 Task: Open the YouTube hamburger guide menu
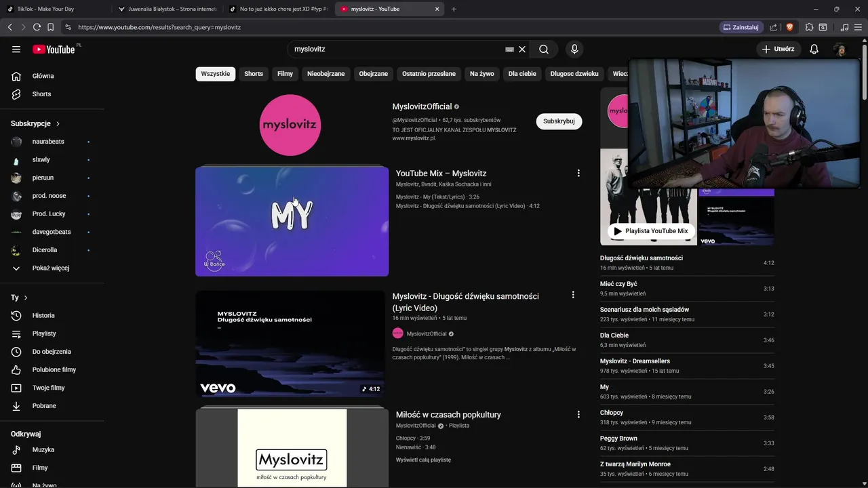click(x=16, y=49)
